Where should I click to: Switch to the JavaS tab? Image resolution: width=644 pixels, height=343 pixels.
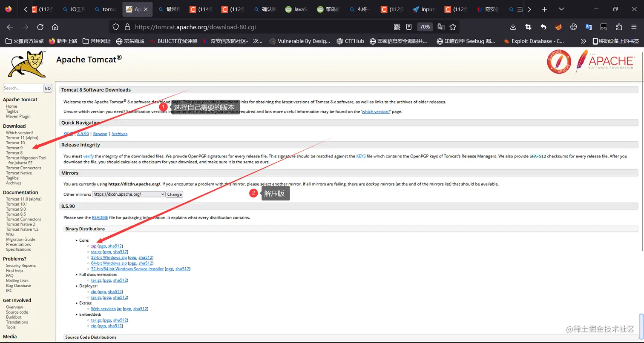297,9
